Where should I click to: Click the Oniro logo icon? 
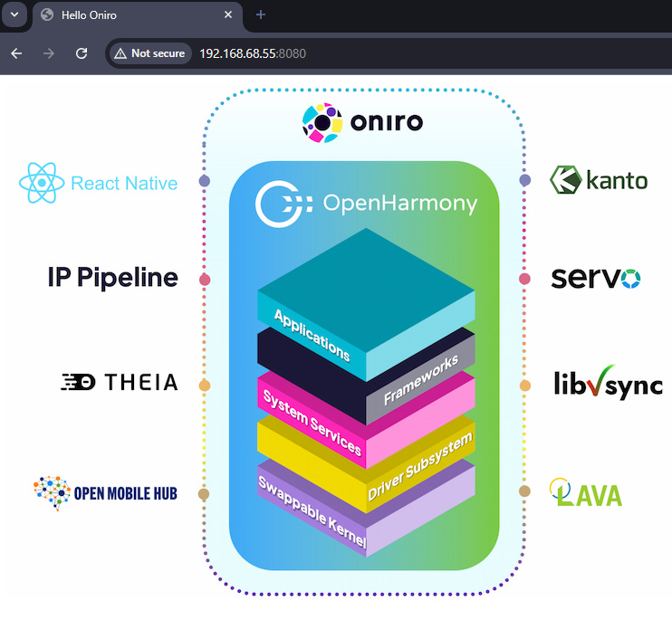(322, 122)
